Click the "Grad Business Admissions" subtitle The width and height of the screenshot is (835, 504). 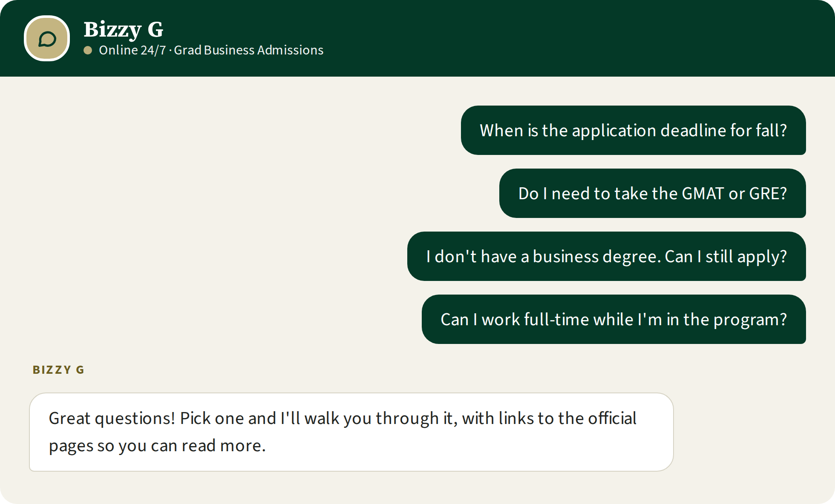pos(249,50)
